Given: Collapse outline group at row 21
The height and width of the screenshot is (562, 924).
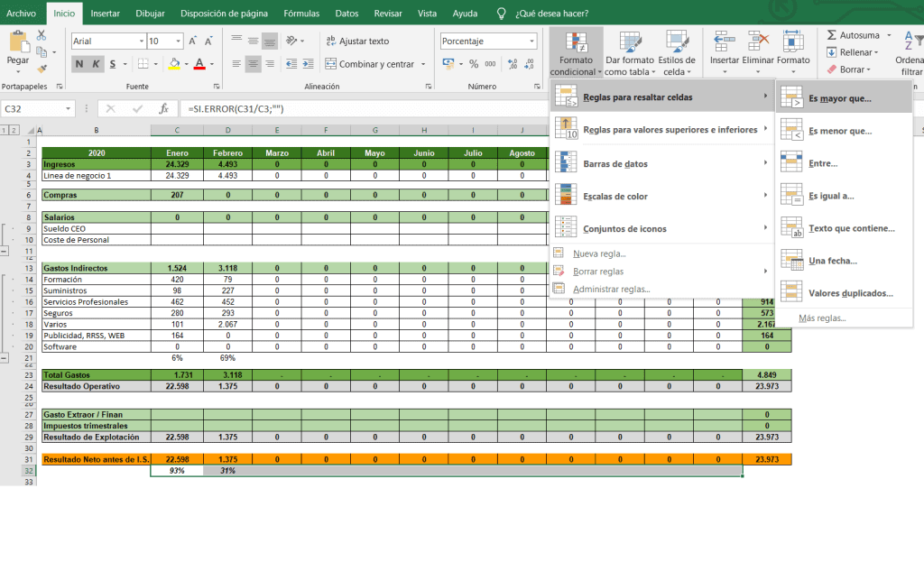Looking at the screenshot, I should 5,357.
